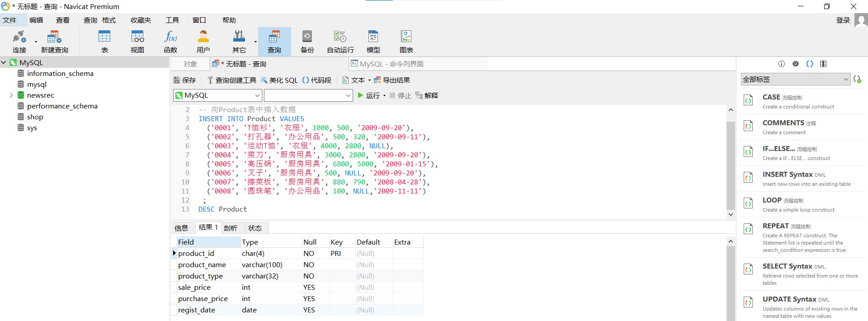Click the Explain (解释) button
The image size is (868, 321).
427,95
